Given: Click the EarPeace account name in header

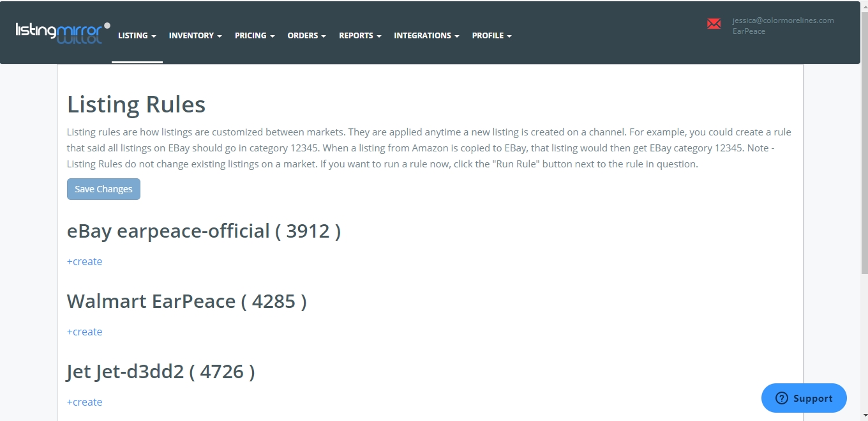Looking at the screenshot, I should pos(749,31).
